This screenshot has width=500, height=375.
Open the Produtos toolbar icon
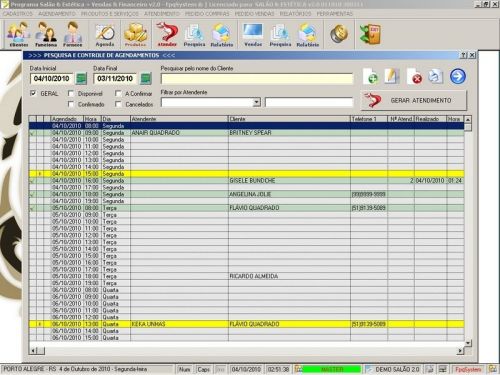tap(135, 34)
